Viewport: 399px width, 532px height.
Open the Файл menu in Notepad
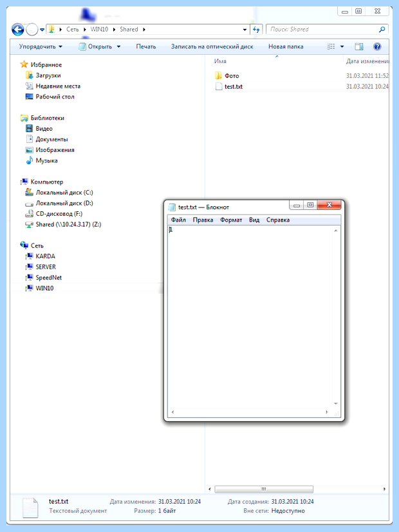178,220
